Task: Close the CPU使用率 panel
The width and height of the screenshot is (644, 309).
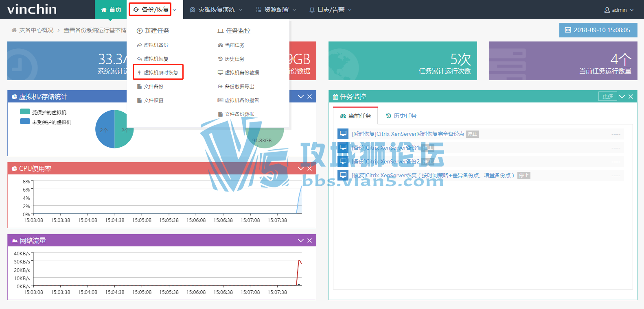Action: coord(310,169)
